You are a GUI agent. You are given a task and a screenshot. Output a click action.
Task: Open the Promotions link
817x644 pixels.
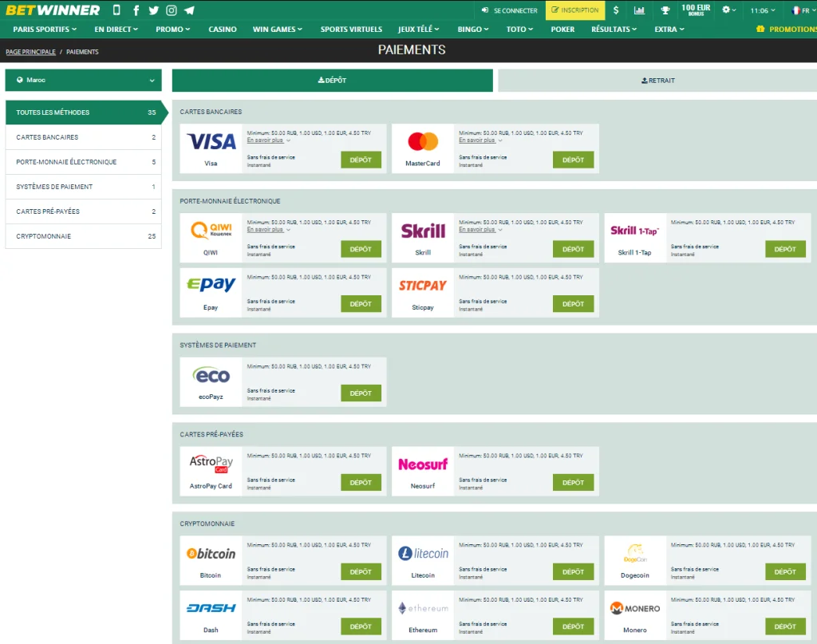tap(787, 30)
